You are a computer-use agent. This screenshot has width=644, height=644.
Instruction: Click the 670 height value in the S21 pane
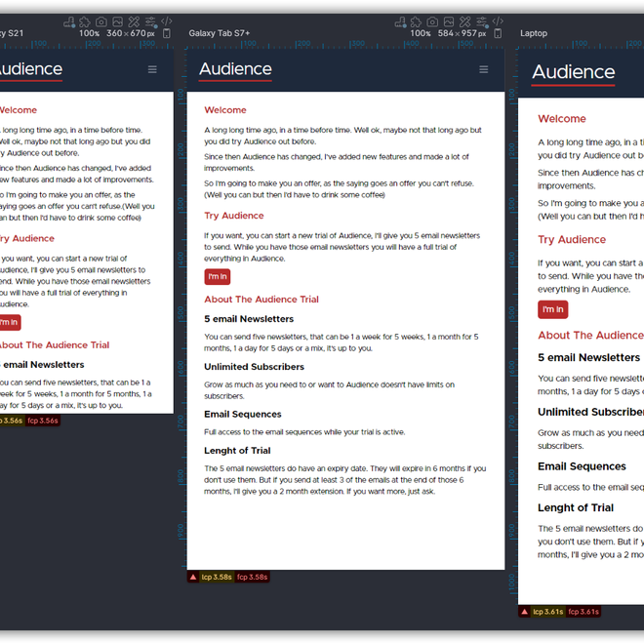[x=138, y=33]
